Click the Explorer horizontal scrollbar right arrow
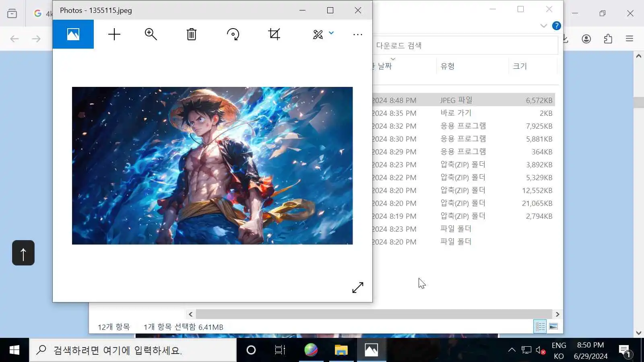The height and width of the screenshot is (362, 644). click(x=557, y=314)
